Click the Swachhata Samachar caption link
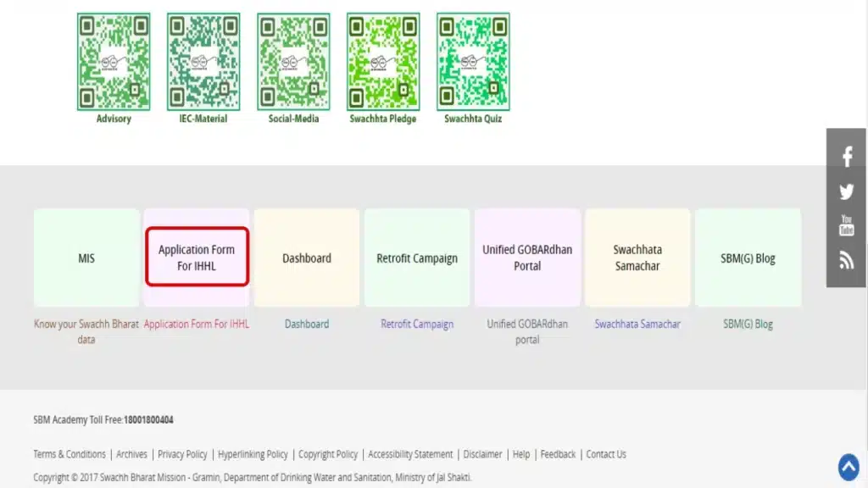The height and width of the screenshot is (488, 868). [x=637, y=324]
